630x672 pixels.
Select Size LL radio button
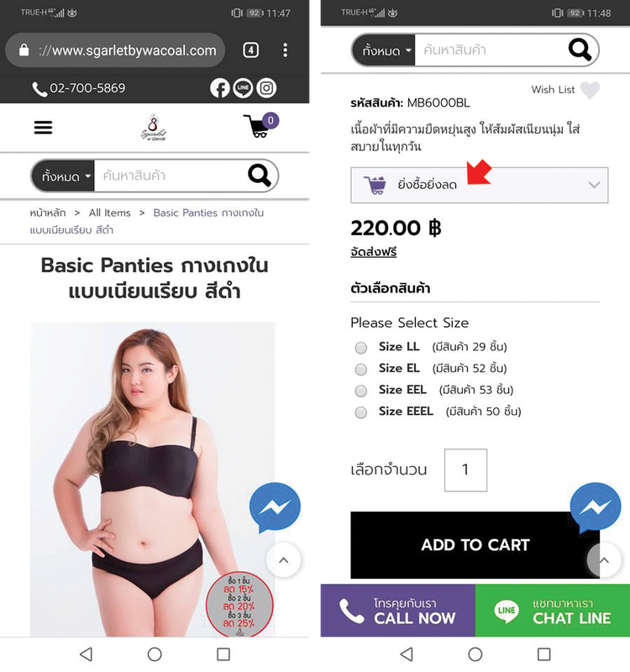[361, 348]
